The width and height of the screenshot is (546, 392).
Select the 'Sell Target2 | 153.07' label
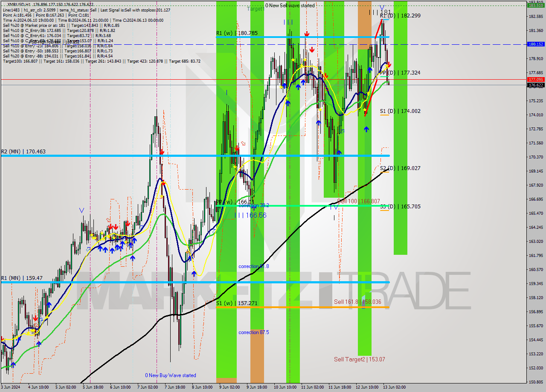pyautogui.click(x=359, y=359)
